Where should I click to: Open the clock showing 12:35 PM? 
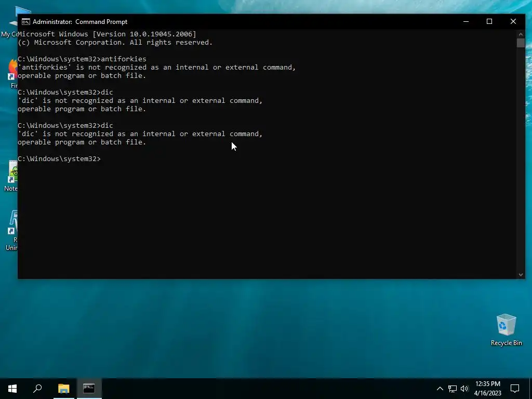click(x=487, y=389)
